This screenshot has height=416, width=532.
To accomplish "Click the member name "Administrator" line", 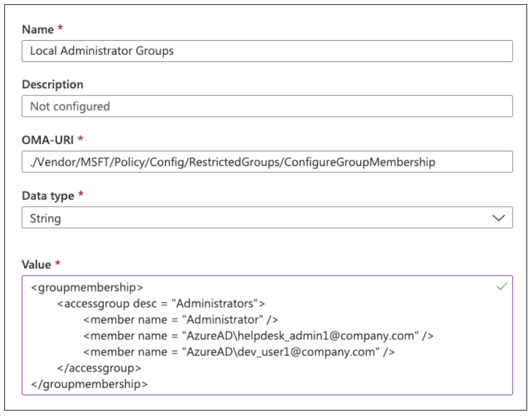I will (181, 320).
